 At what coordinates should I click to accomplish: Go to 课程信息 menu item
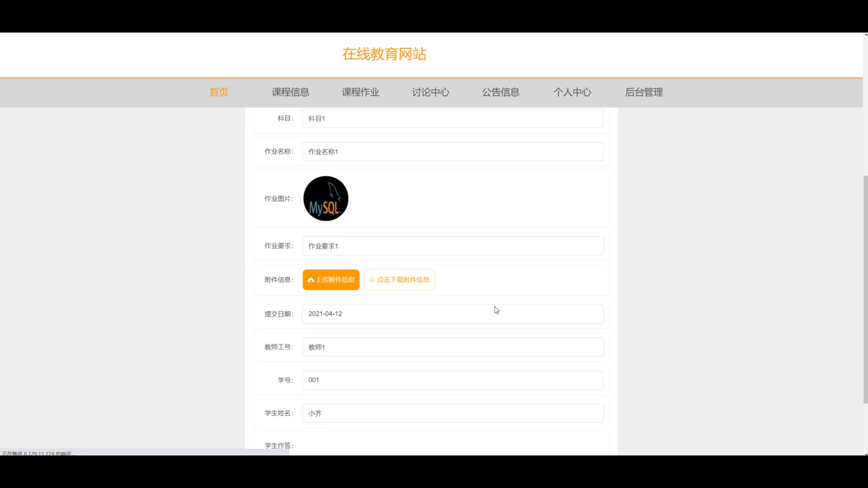click(290, 92)
